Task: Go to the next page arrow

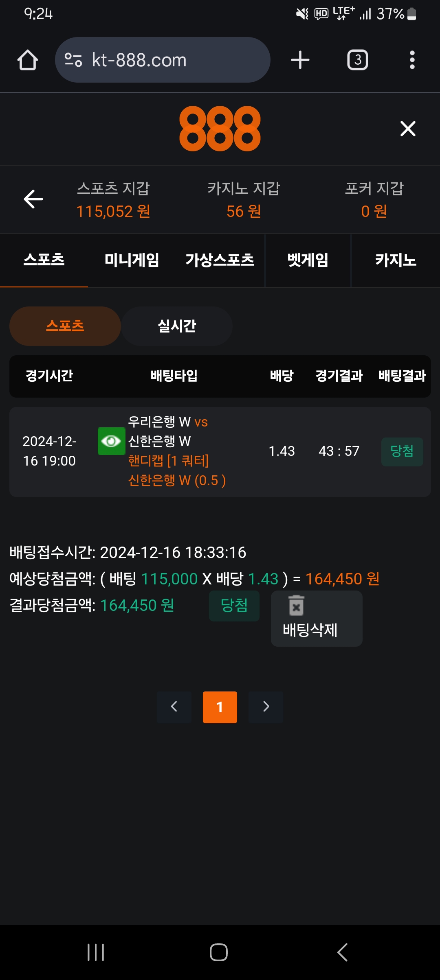Action: (266, 707)
